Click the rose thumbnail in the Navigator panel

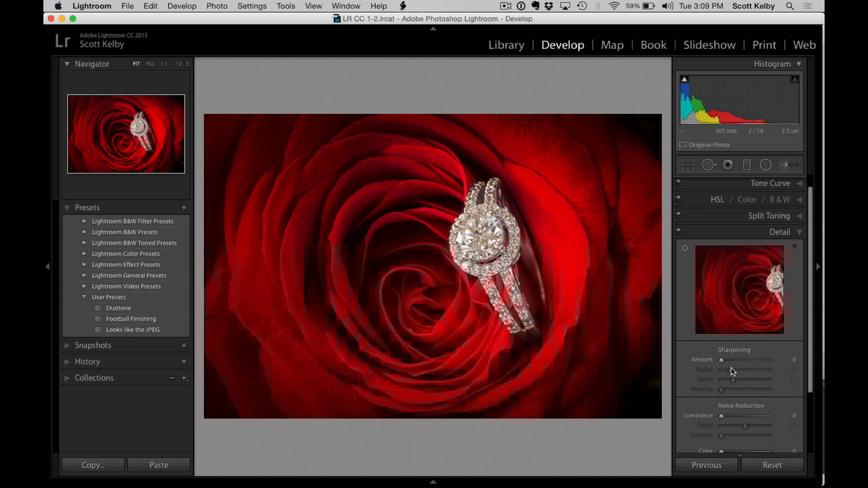click(125, 134)
